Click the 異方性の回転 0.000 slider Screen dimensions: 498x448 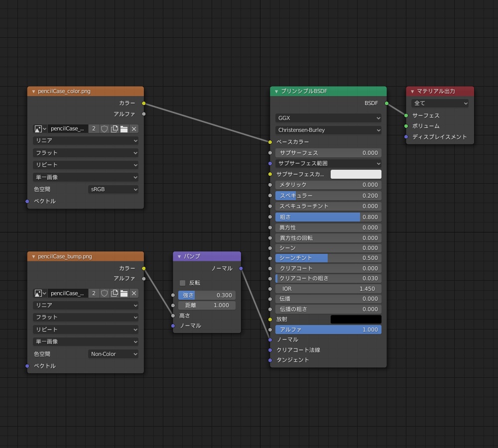(328, 238)
